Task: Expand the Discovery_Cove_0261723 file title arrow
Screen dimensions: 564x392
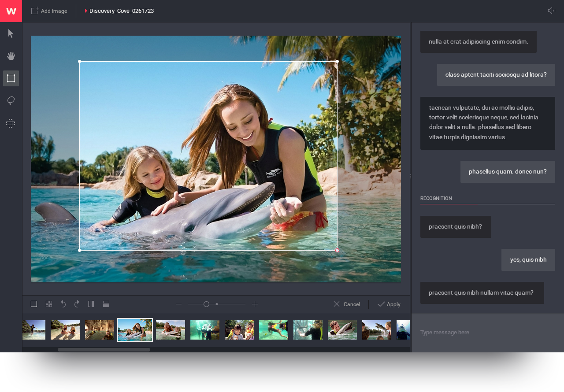Action: (86, 11)
